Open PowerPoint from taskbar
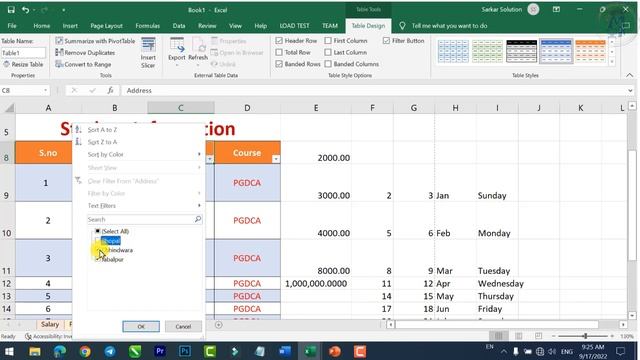The width and height of the screenshot is (640, 360). tap(335, 351)
